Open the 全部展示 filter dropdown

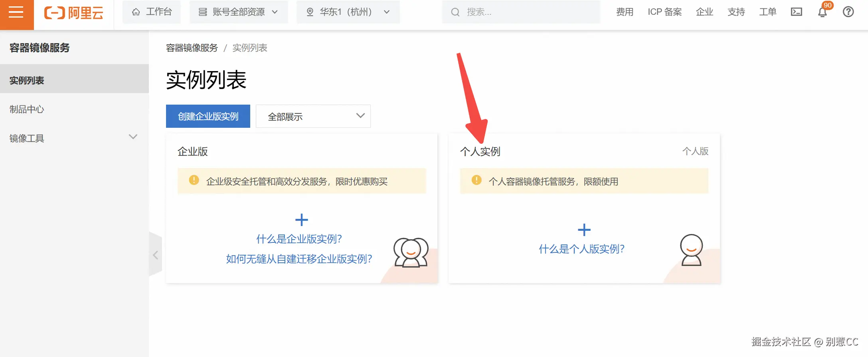[x=313, y=116]
